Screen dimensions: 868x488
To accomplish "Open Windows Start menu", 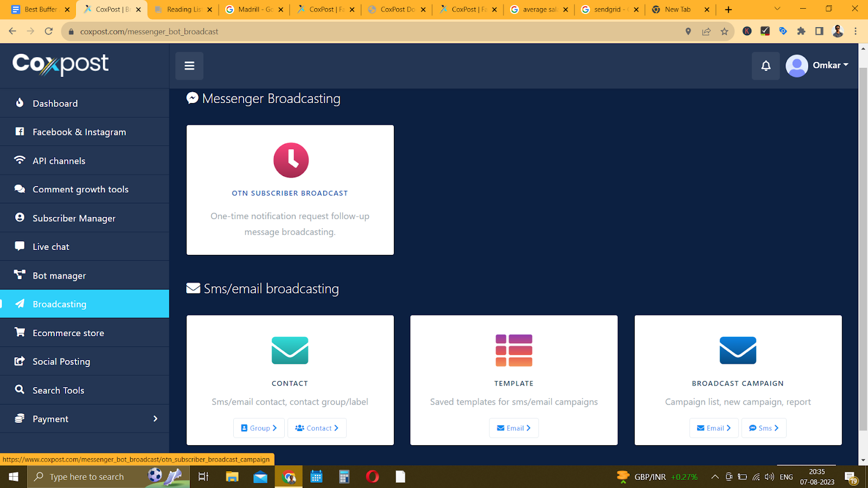I will pos(14,477).
